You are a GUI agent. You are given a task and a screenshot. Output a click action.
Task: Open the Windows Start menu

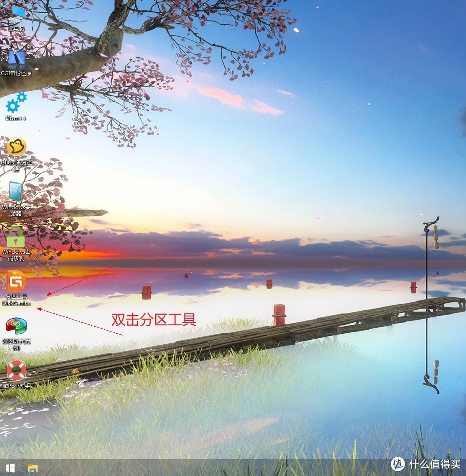tap(10, 468)
